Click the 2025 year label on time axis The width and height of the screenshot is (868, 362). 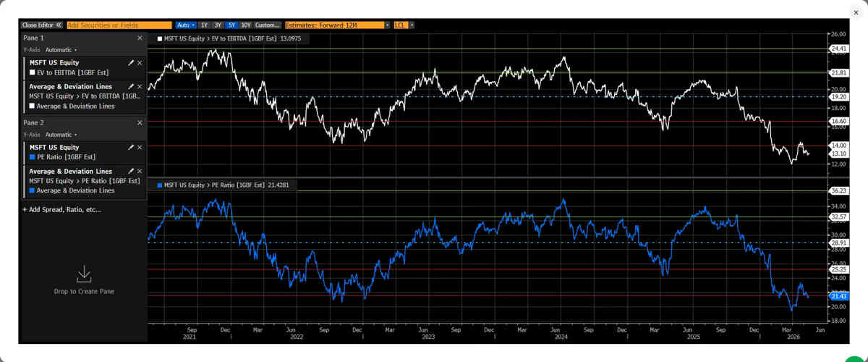pos(693,337)
